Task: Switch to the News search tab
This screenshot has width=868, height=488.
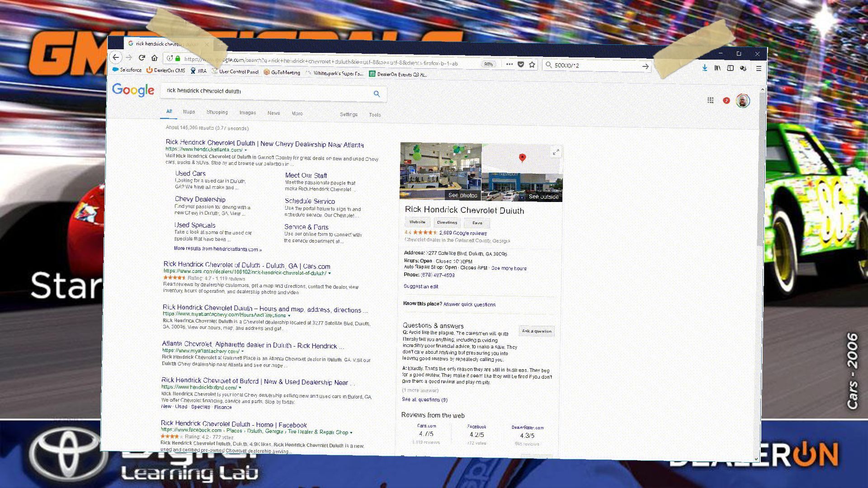Action: click(x=274, y=113)
